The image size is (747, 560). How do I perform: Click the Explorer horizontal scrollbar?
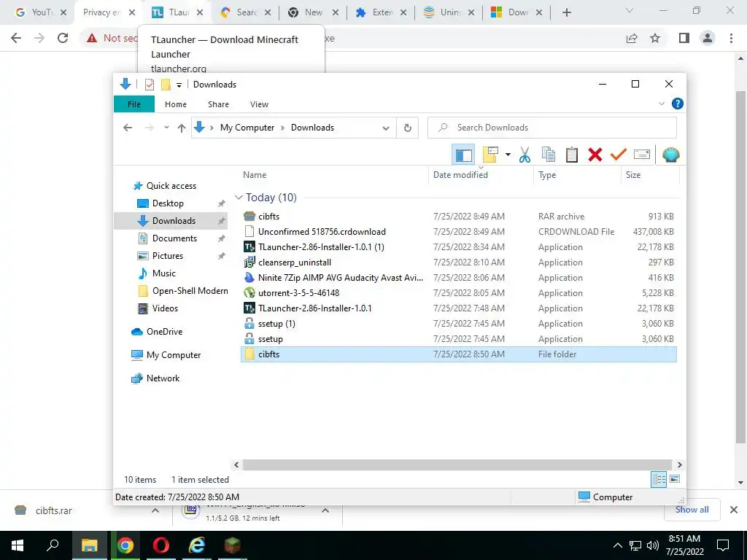click(457, 464)
